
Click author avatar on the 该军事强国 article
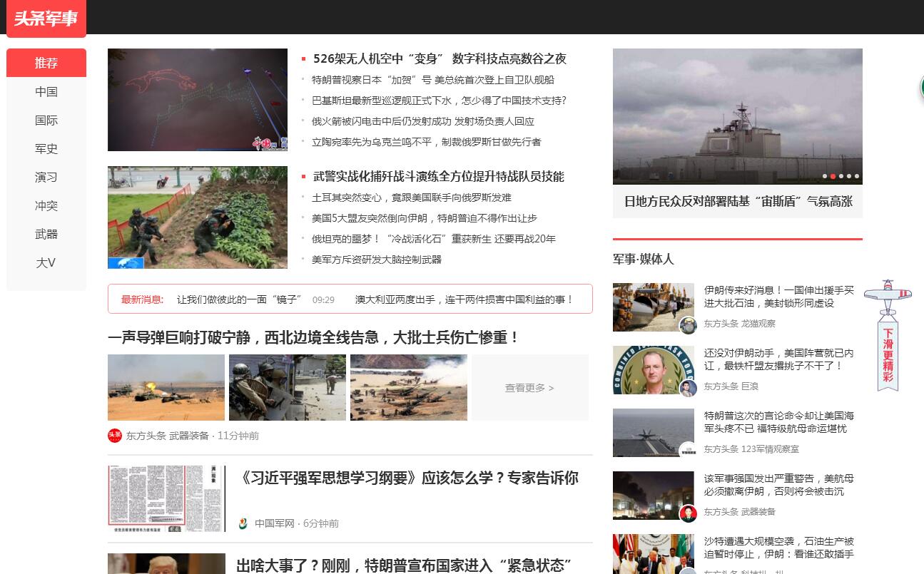[x=688, y=513]
